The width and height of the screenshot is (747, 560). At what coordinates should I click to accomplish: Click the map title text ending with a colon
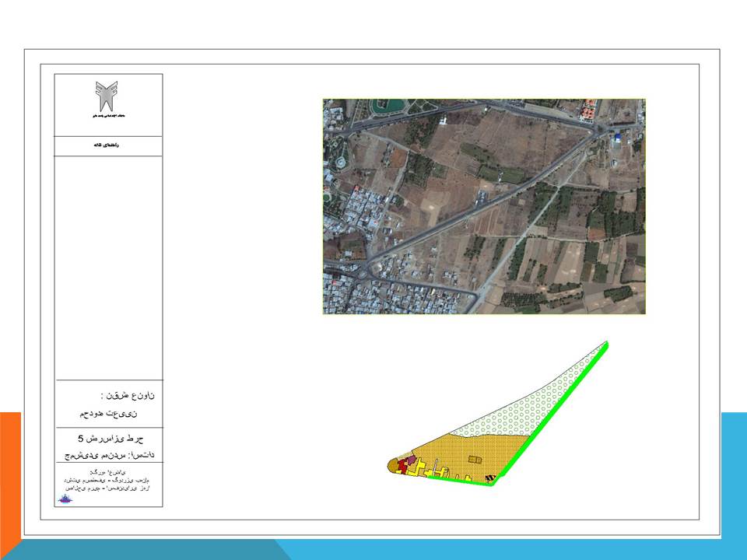click(x=107, y=396)
